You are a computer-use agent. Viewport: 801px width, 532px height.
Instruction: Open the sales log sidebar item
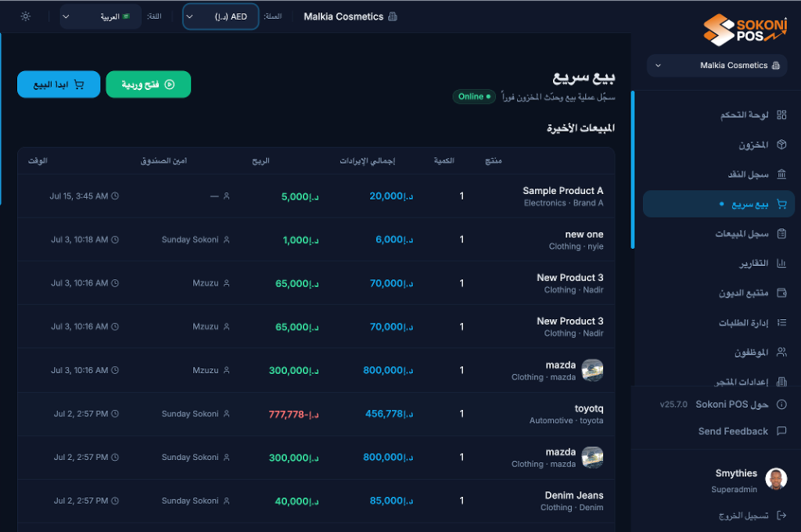(718, 234)
